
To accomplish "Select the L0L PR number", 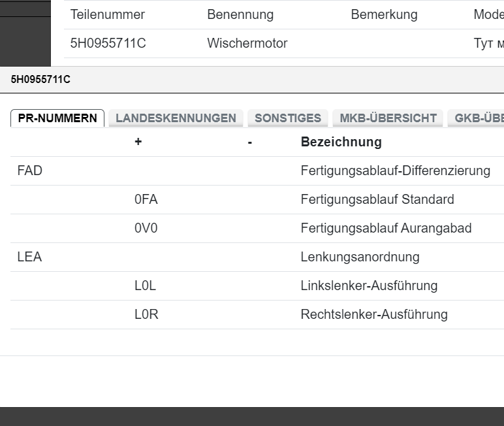I will (145, 286).
